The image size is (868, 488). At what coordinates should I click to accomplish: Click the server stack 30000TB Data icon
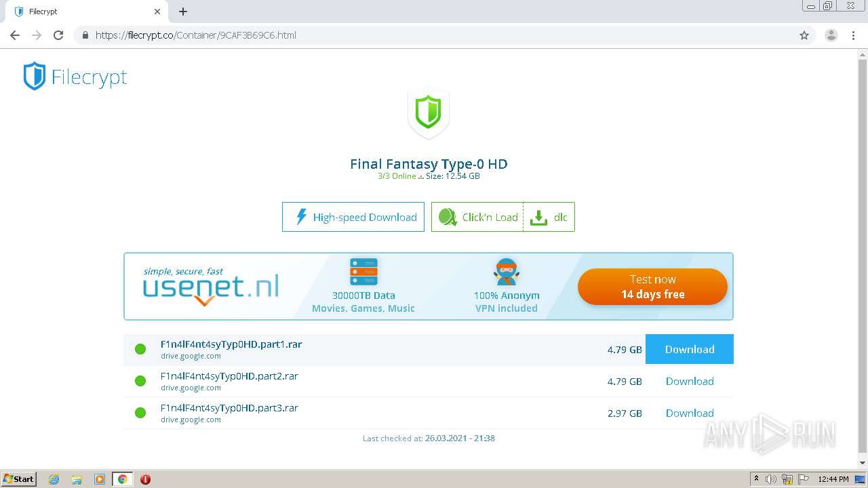363,272
